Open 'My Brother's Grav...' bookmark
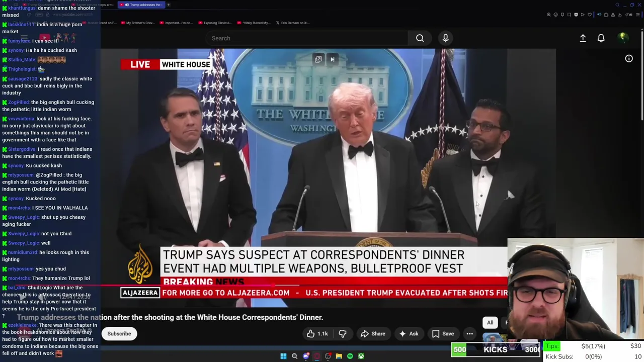Viewport: 644px width, 362px height. point(137,23)
